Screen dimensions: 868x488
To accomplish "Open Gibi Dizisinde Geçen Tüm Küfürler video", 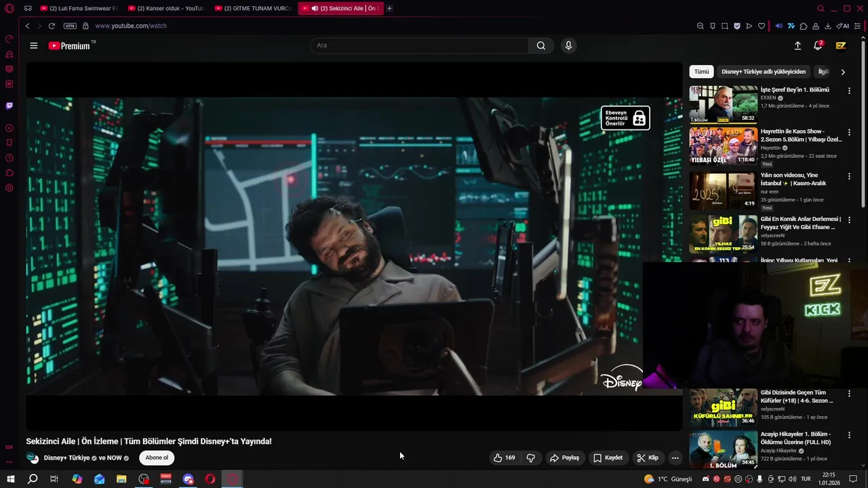I will click(x=797, y=396).
